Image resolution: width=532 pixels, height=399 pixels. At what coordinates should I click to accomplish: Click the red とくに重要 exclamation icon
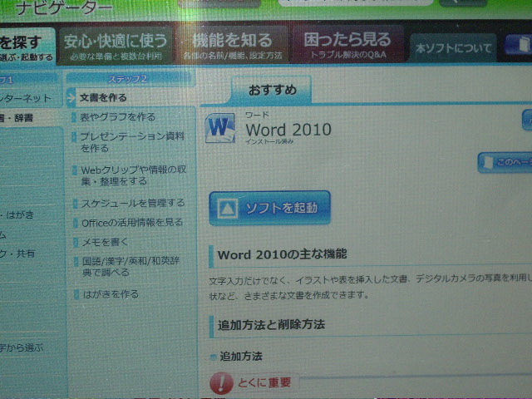click(221, 382)
